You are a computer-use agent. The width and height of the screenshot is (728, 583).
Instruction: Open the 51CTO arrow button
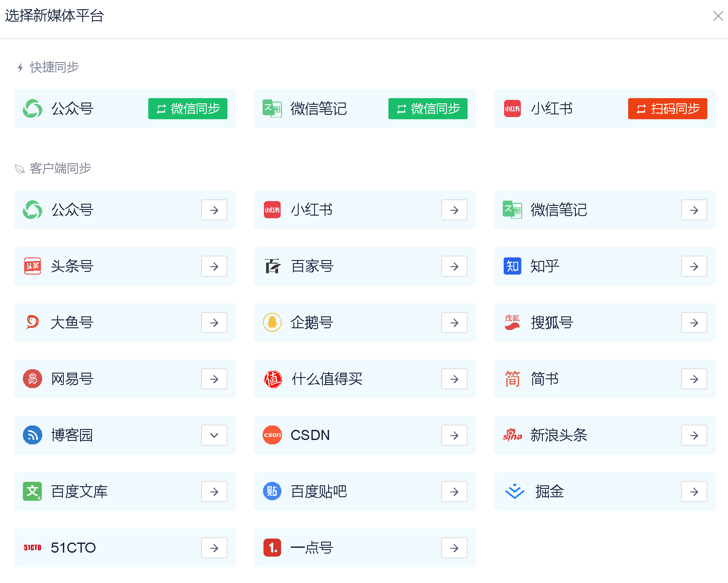214,548
